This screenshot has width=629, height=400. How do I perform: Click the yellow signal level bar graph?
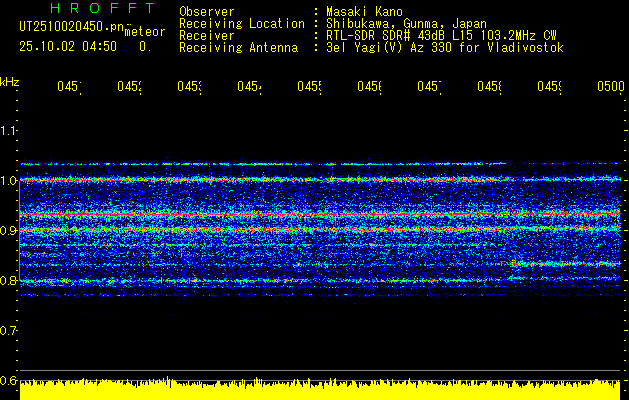click(x=320, y=389)
